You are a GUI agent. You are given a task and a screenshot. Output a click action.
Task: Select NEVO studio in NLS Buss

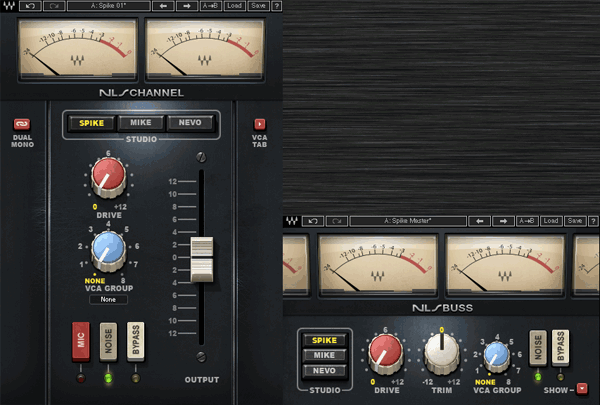pos(324,371)
